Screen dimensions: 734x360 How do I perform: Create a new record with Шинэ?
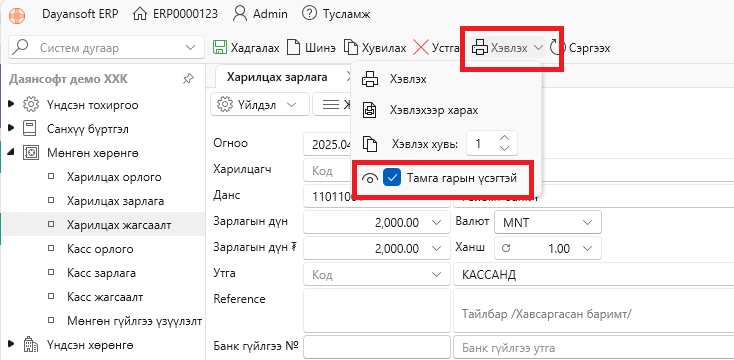[x=311, y=48]
